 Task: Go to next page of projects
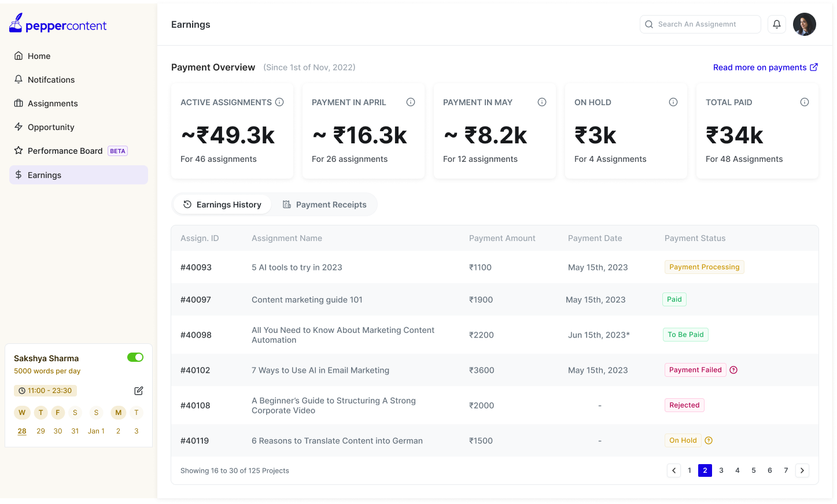802,470
